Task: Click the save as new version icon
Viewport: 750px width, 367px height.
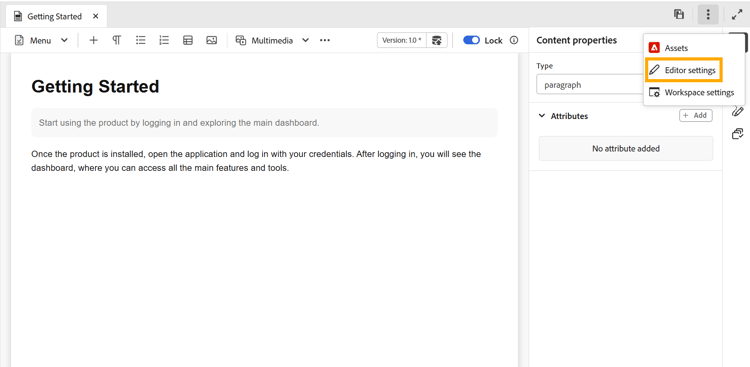Action: (x=437, y=40)
